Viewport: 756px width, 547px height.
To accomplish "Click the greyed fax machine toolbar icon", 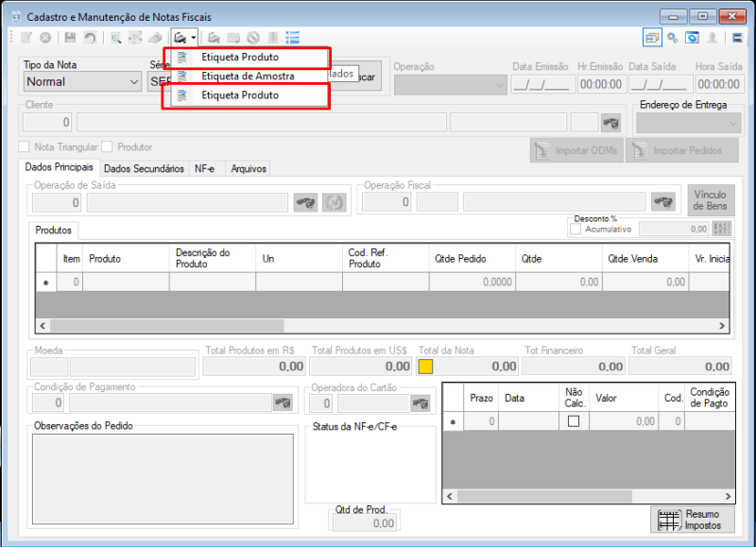I will tap(155, 38).
